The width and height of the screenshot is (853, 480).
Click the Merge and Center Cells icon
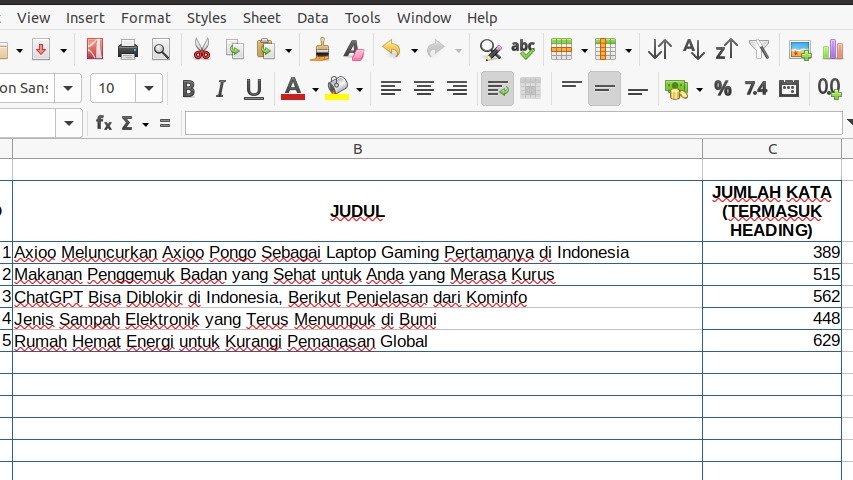pos(530,88)
